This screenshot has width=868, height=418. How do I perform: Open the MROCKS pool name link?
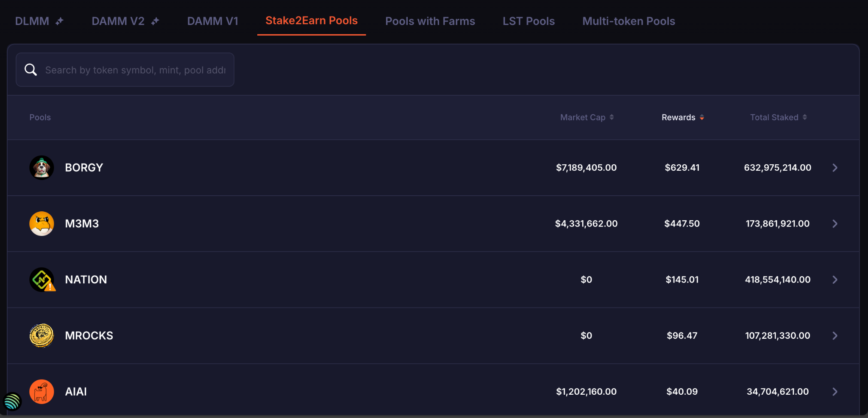point(89,335)
